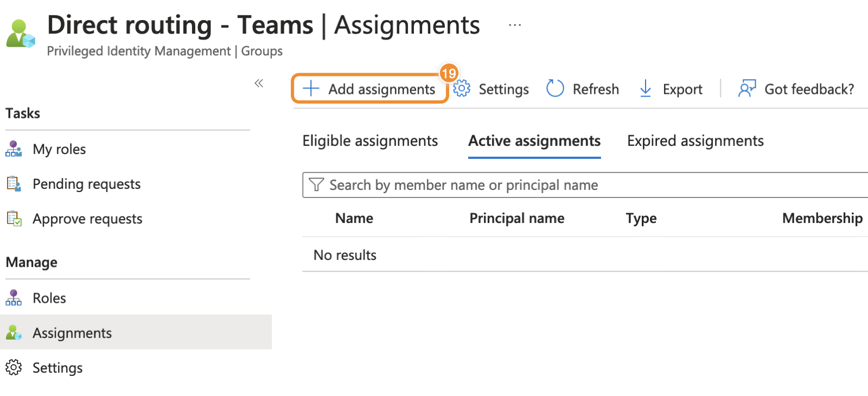The image size is (868, 396).
Task: Click the Pending requests clipboard icon
Action: coord(14,184)
